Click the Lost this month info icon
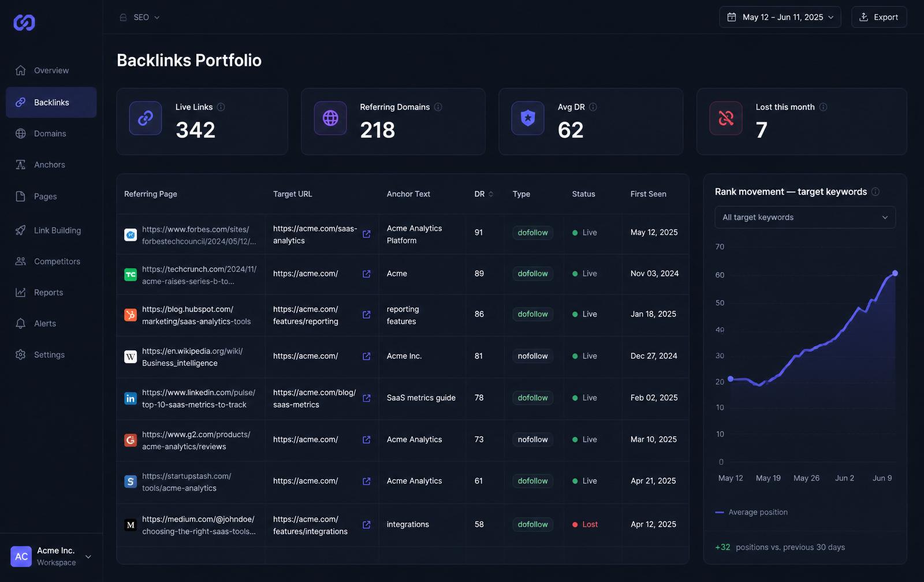The height and width of the screenshot is (582, 924). (x=823, y=107)
